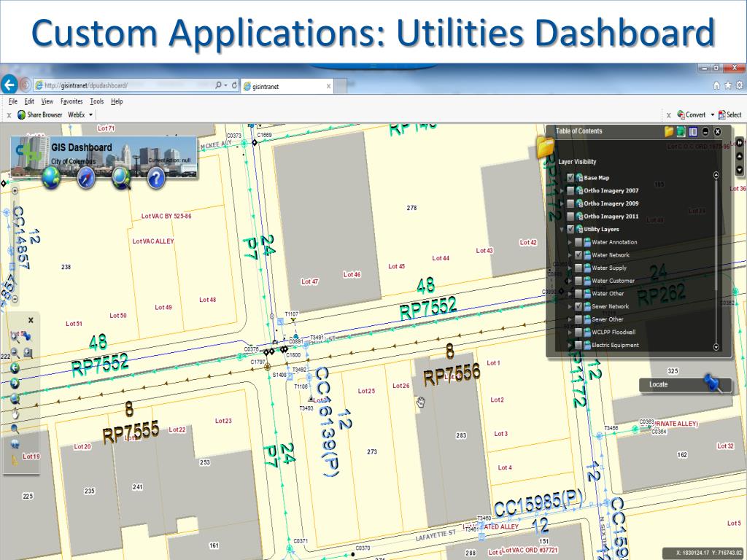747x560 pixels.
Task: Open the compass navigation tool in GIS Dashboard
Action: pos(86,178)
